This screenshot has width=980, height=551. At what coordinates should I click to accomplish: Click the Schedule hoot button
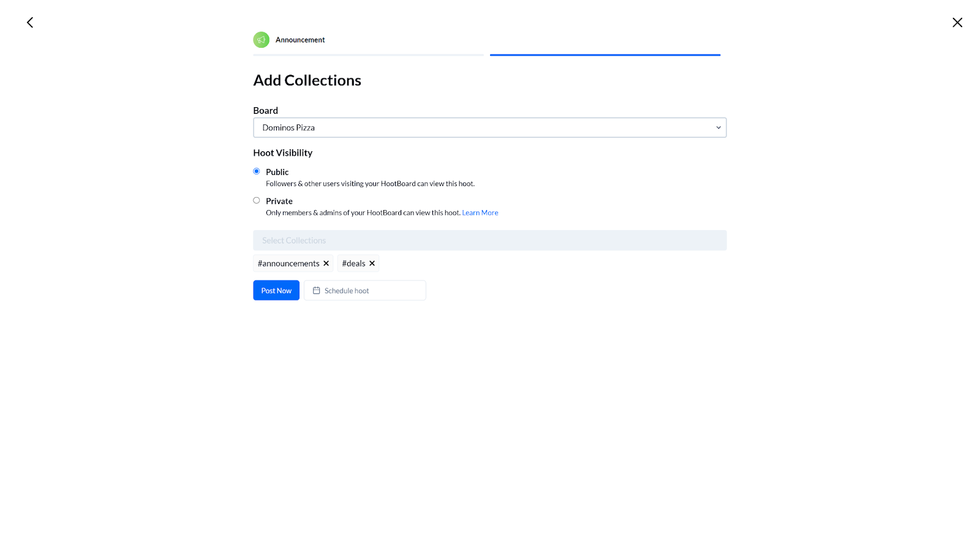click(x=365, y=290)
